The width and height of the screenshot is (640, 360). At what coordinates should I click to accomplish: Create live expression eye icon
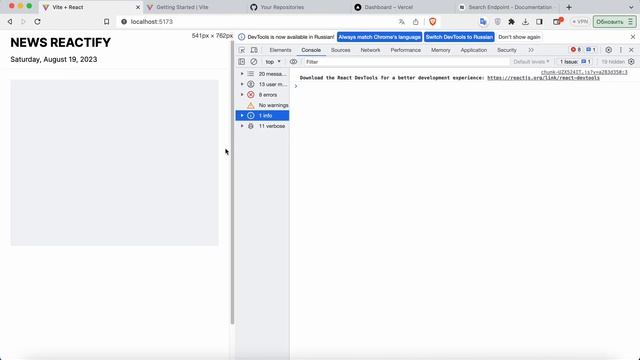pyautogui.click(x=293, y=62)
